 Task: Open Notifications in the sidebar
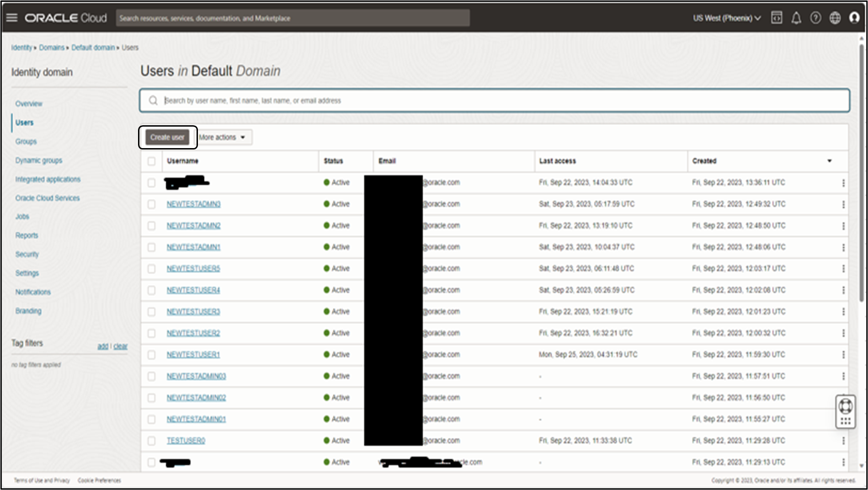pos(33,292)
